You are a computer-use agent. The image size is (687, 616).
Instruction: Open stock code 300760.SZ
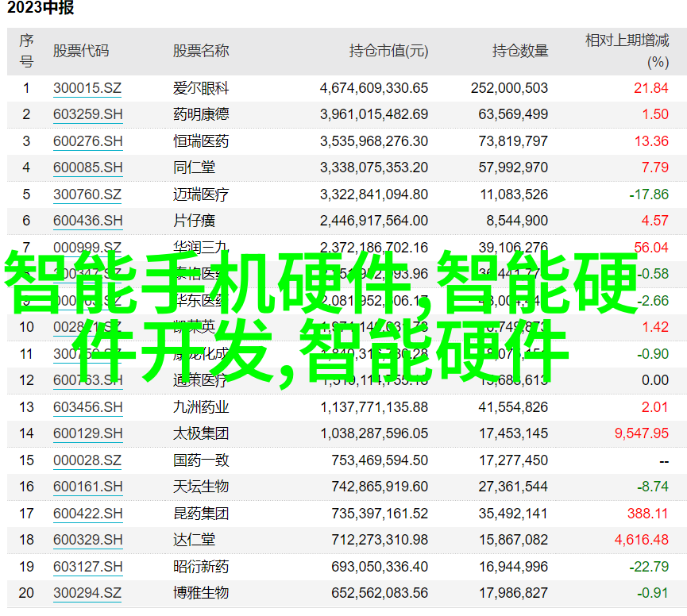pyautogui.click(x=87, y=194)
